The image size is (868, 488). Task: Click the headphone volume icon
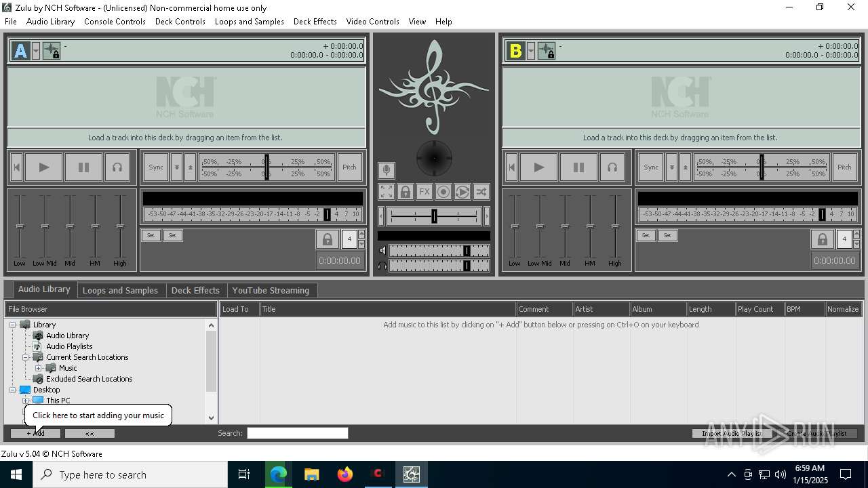click(x=382, y=266)
